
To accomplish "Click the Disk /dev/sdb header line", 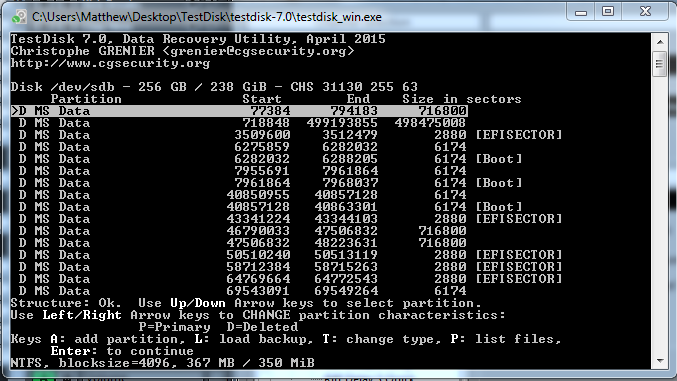I will point(214,87).
